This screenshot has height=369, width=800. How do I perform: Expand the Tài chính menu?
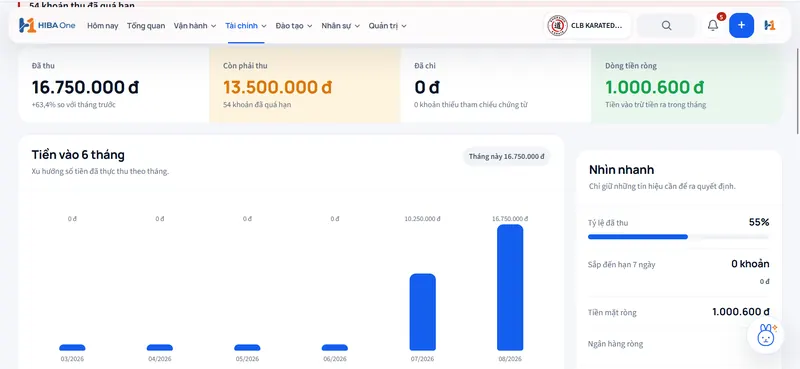click(246, 26)
